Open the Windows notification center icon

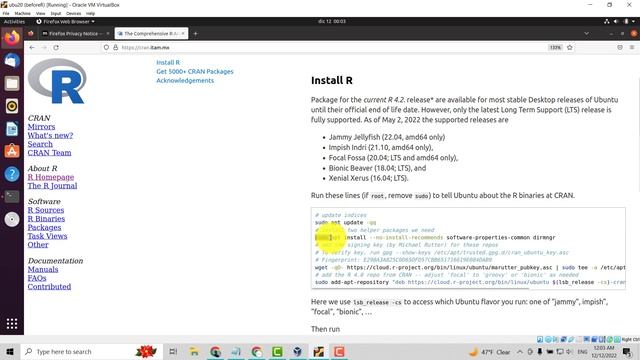coord(627,351)
